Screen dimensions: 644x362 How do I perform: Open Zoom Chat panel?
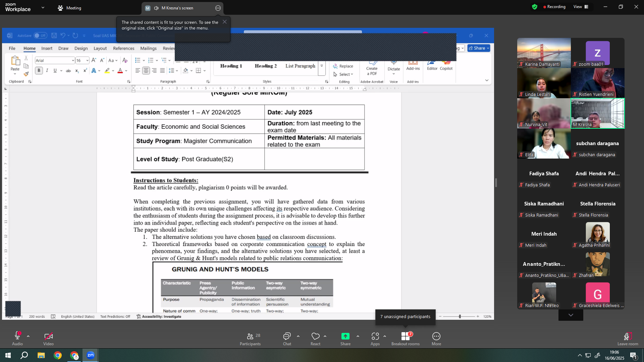pyautogui.click(x=287, y=339)
